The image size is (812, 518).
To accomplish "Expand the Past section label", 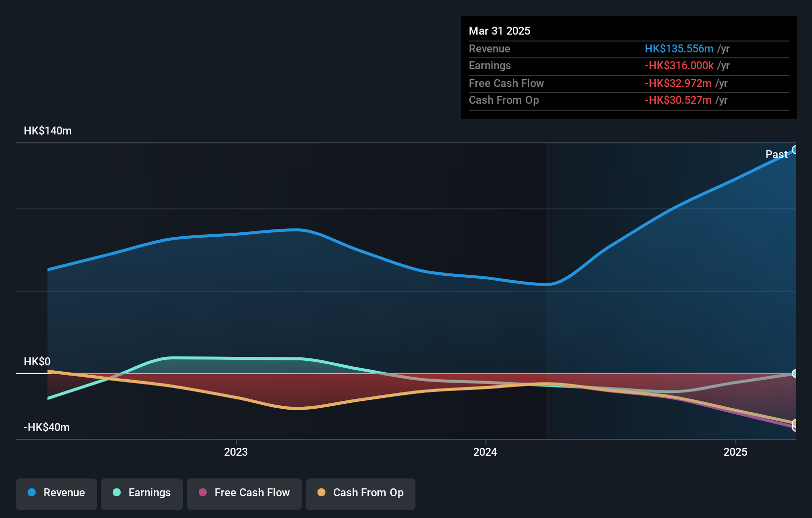I will [776, 154].
